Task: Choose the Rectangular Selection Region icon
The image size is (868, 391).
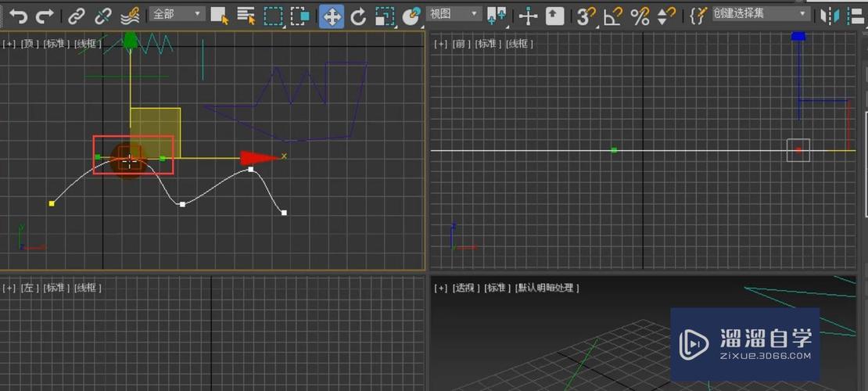Action: click(x=273, y=16)
